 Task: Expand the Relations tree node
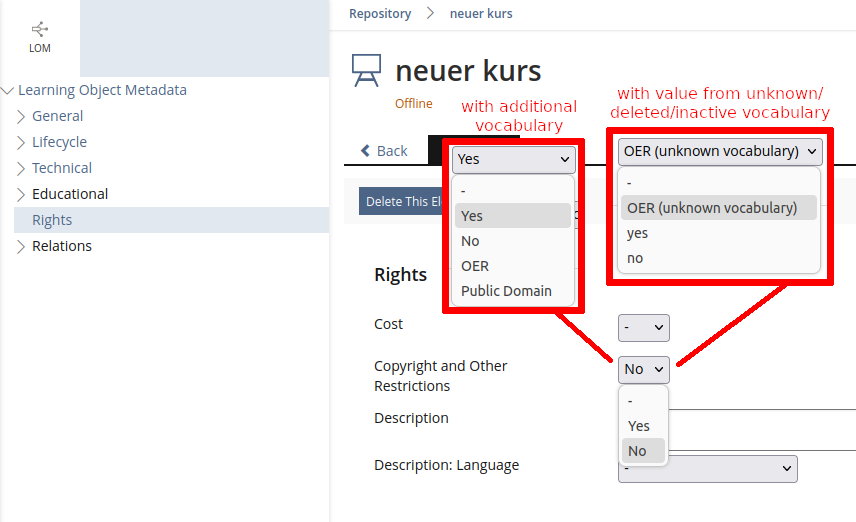(x=21, y=246)
